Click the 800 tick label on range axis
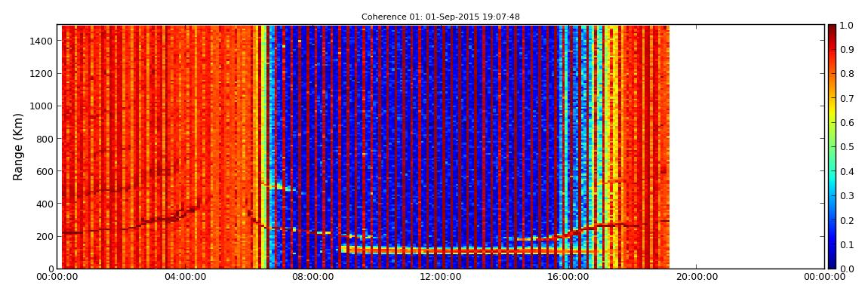 (45, 139)
